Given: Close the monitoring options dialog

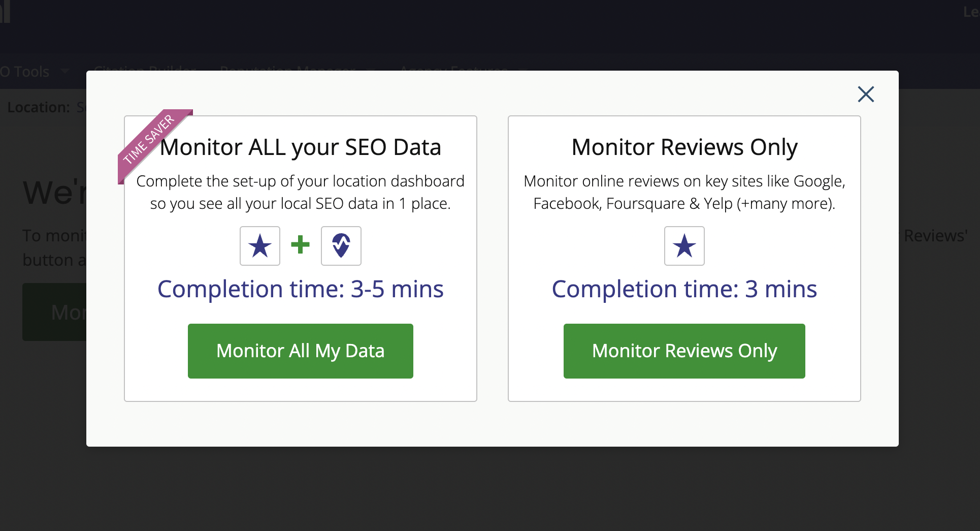Looking at the screenshot, I should click(866, 94).
